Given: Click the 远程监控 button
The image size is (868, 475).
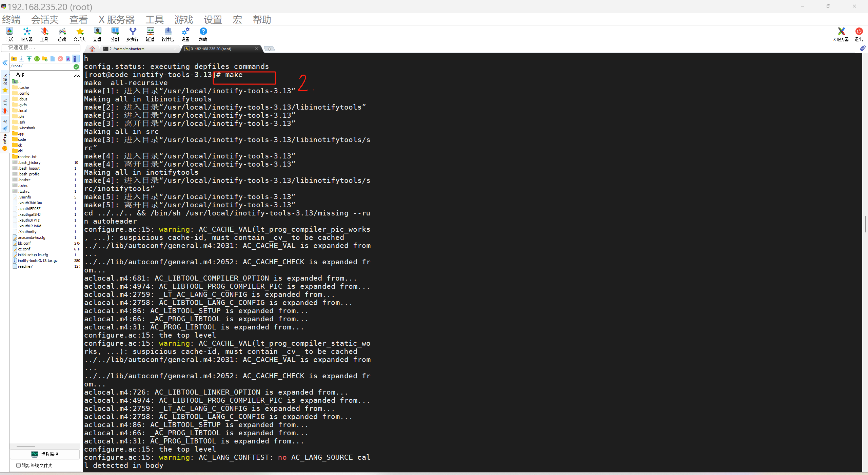Looking at the screenshot, I should (x=45, y=454).
